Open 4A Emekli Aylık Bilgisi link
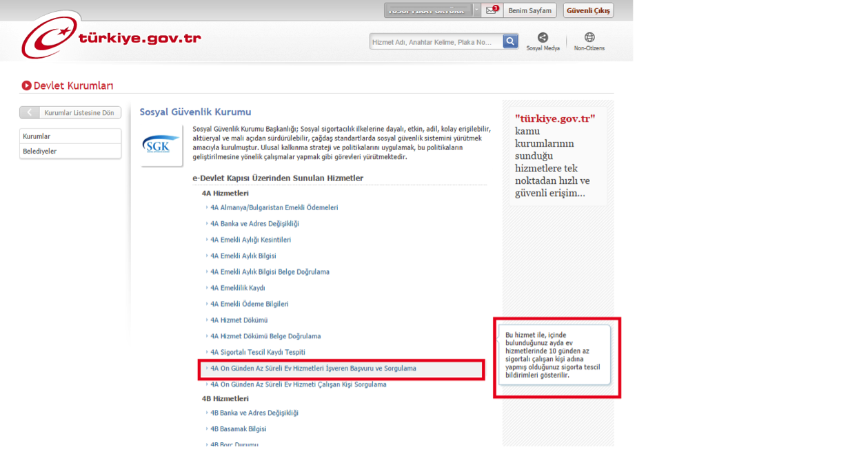Viewport: 868px width, 476px height. pos(243,256)
